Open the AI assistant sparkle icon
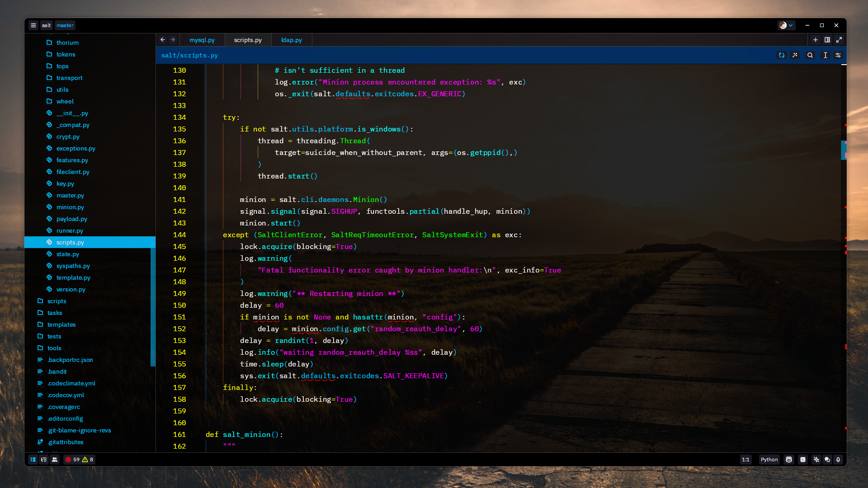868x488 pixels. coord(816,460)
